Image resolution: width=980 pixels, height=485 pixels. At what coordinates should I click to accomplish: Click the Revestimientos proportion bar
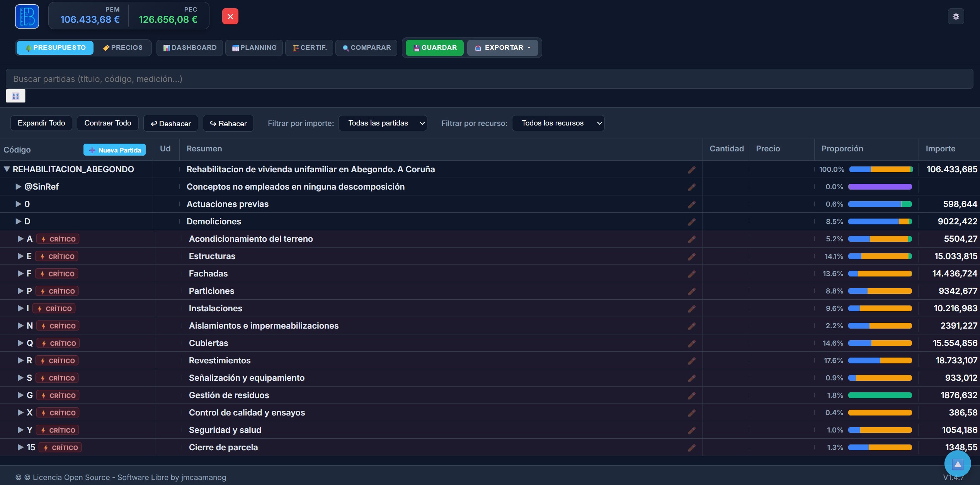(880, 361)
